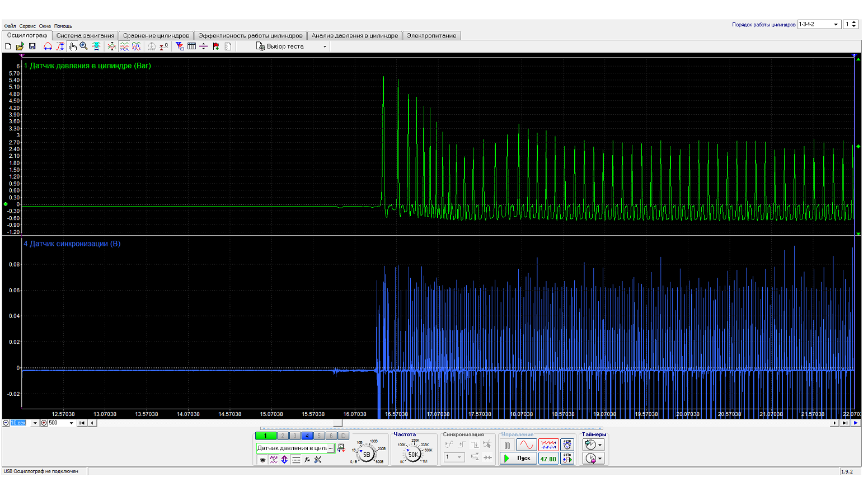Click the 47.00 value display button
Screen dimensions: 868x477
pyautogui.click(x=548, y=459)
